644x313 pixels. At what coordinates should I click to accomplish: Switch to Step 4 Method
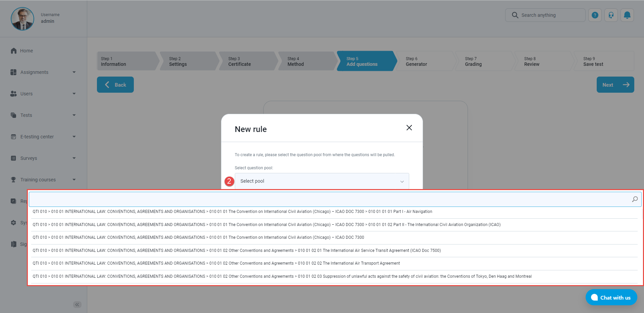(x=306, y=61)
